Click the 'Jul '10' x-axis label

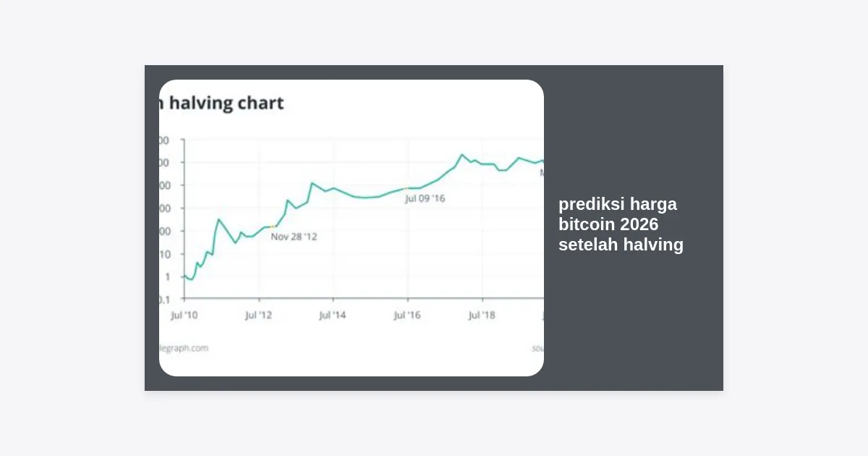[184, 316]
